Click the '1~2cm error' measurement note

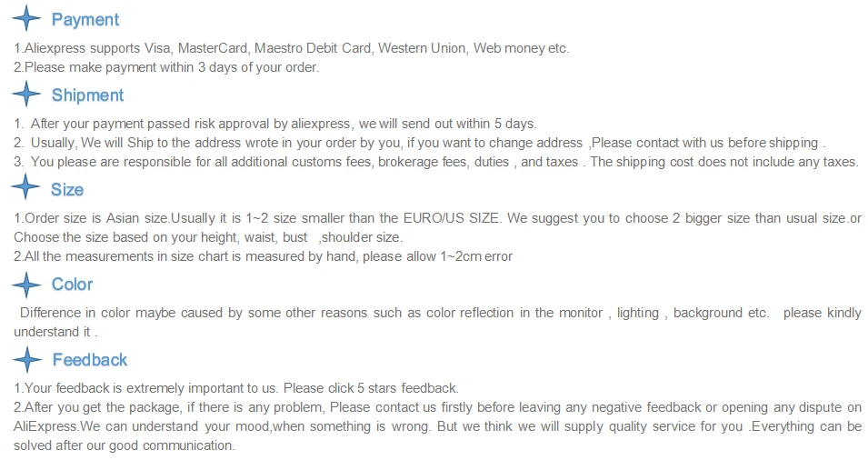pyautogui.click(x=263, y=256)
